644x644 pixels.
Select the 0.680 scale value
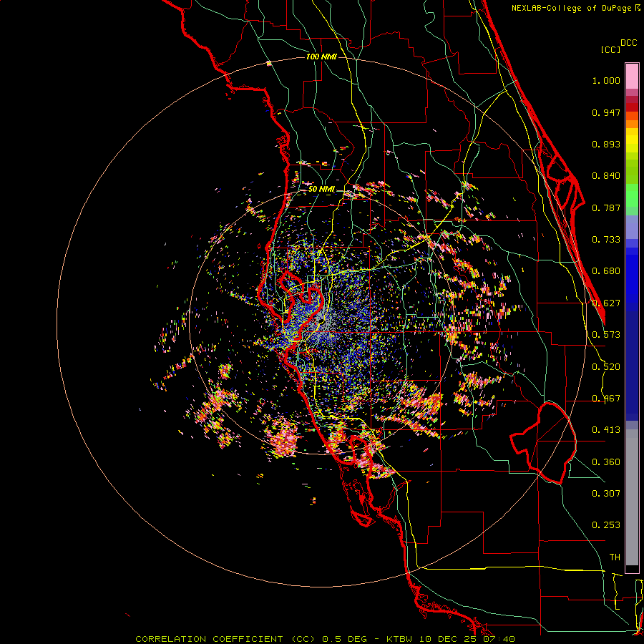click(x=606, y=271)
